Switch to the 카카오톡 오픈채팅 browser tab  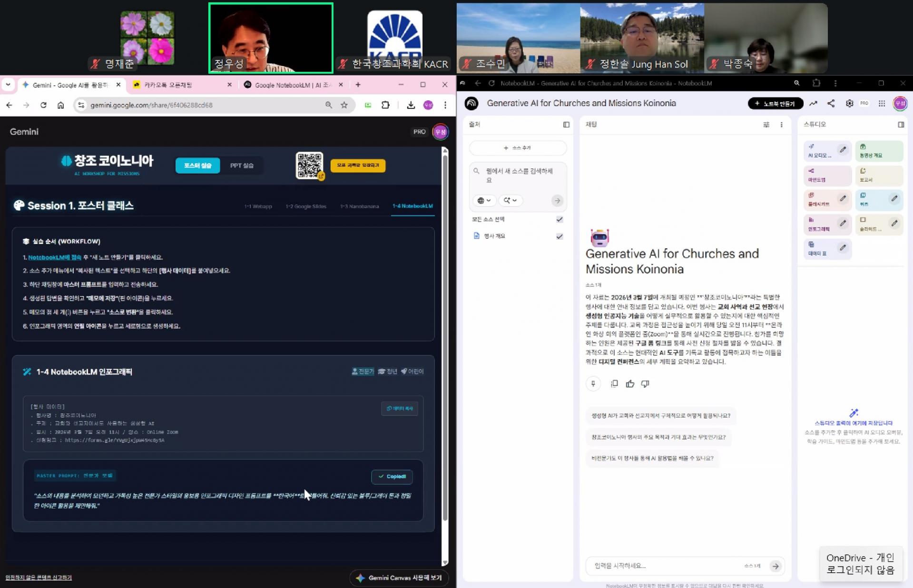pyautogui.click(x=182, y=85)
